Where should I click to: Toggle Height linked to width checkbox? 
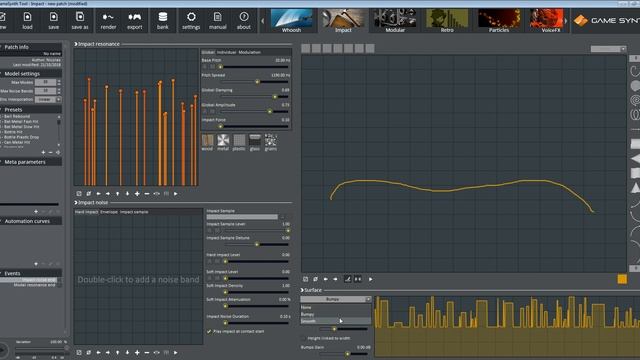(x=303, y=338)
